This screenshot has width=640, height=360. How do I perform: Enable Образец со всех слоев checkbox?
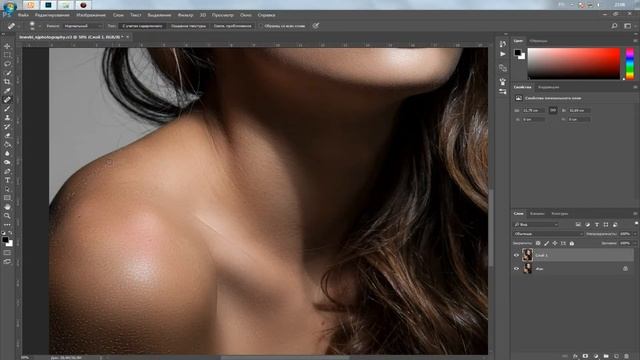[x=261, y=26]
